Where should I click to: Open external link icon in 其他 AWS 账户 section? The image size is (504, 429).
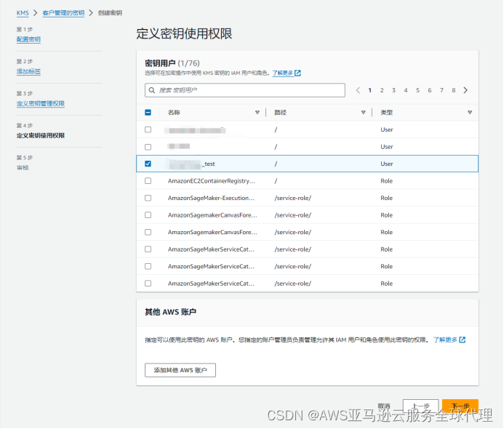[x=463, y=340]
